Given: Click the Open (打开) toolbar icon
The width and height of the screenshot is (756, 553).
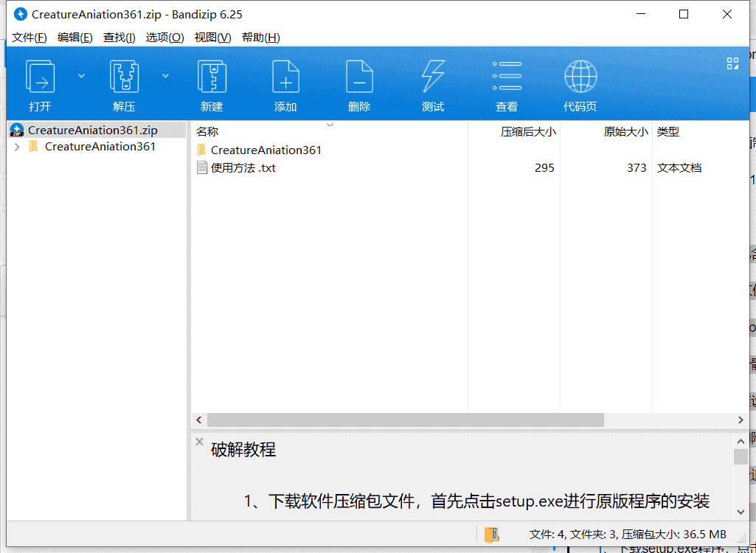Looking at the screenshot, I should tap(40, 77).
